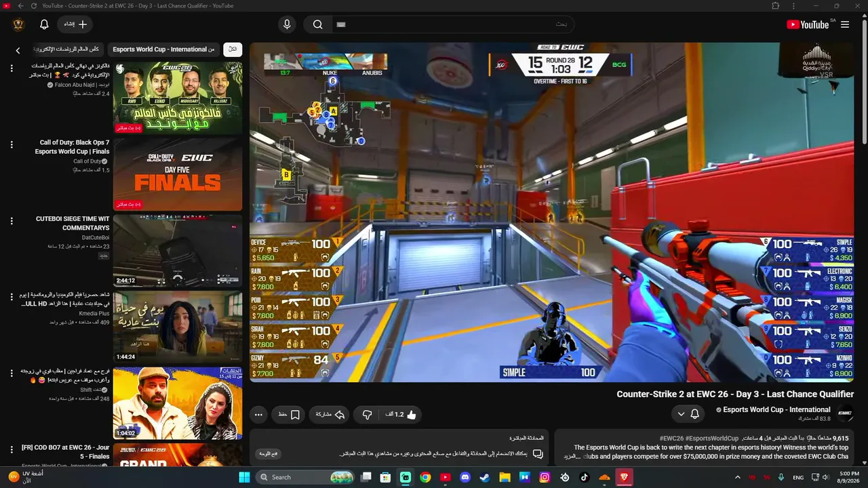This screenshot has width=868, height=488.
Task: Open the browser extensions puzzle icon
Action: coord(776,5)
